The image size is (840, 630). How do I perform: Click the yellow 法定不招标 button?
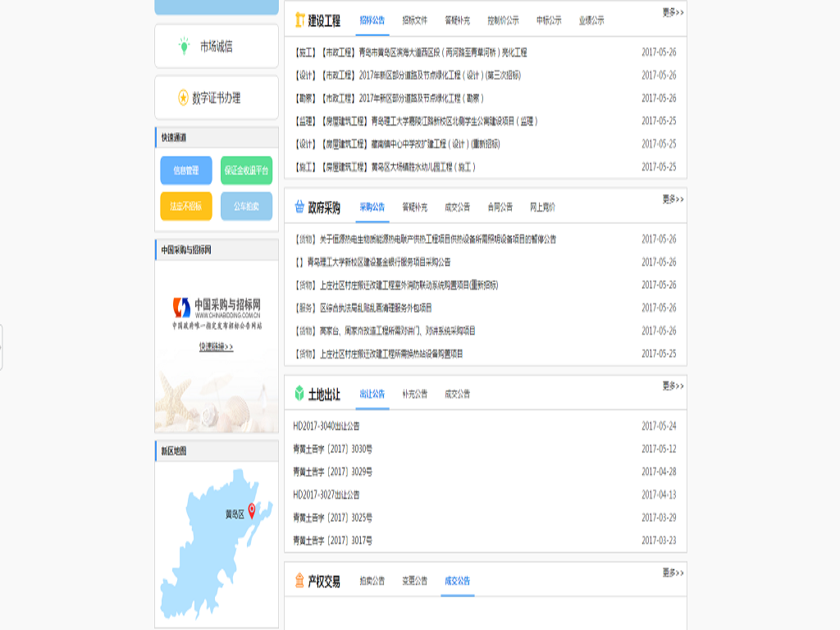[186, 206]
